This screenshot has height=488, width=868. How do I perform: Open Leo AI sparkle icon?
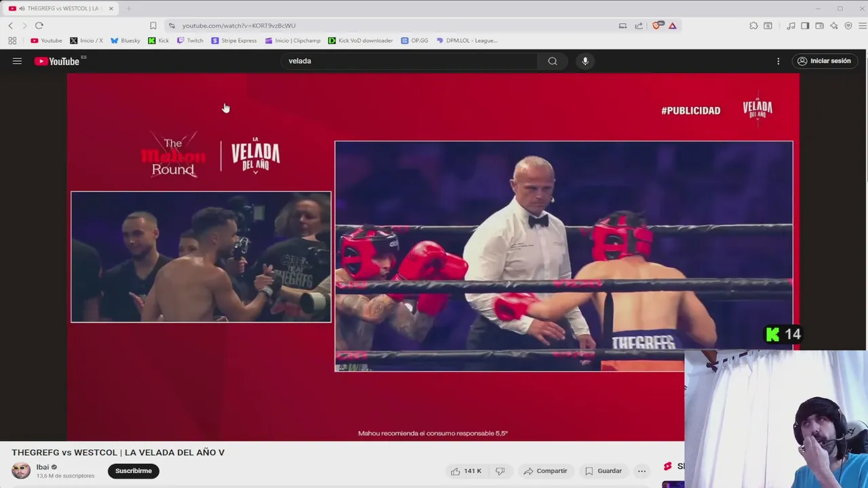click(833, 26)
